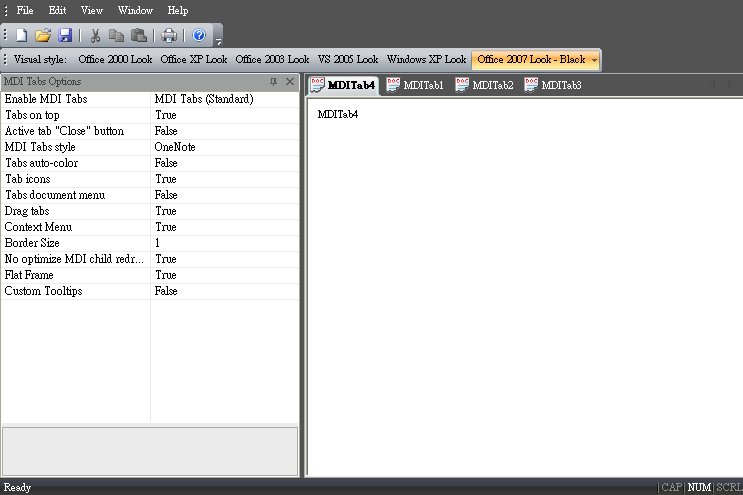Toggle the Context Menu True value
743x495 pixels.
pyautogui.click(x=225, y=227)
